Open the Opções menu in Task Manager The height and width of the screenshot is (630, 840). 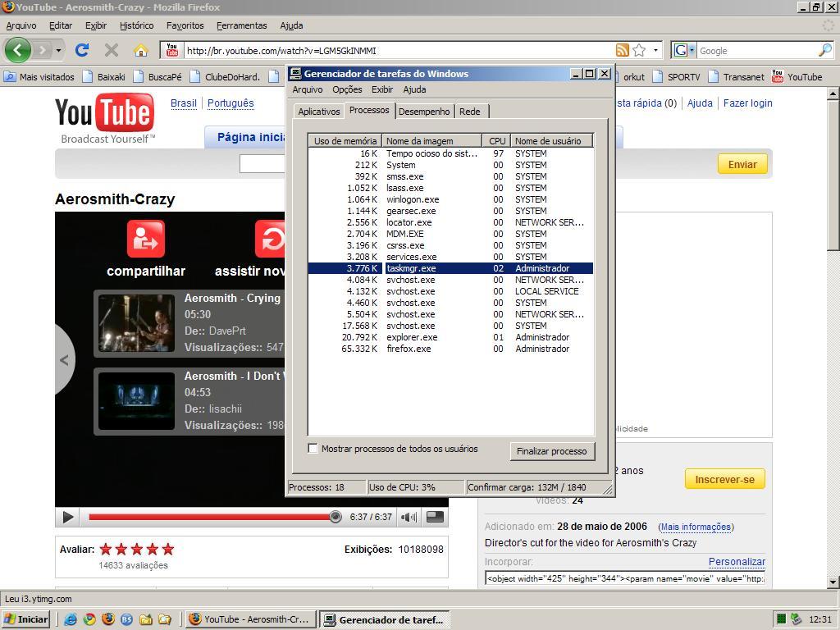(347, 89)
